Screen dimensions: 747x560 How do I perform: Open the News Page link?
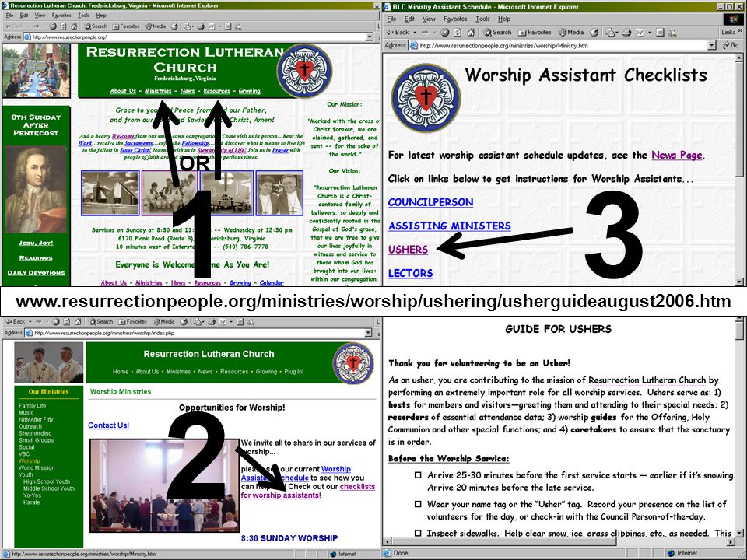(676, 155)
